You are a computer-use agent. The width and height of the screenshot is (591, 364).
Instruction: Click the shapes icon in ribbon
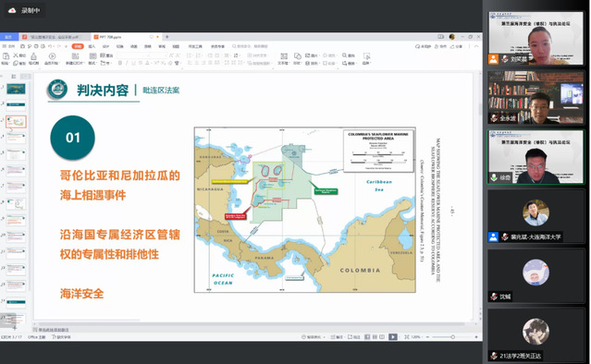298,56
